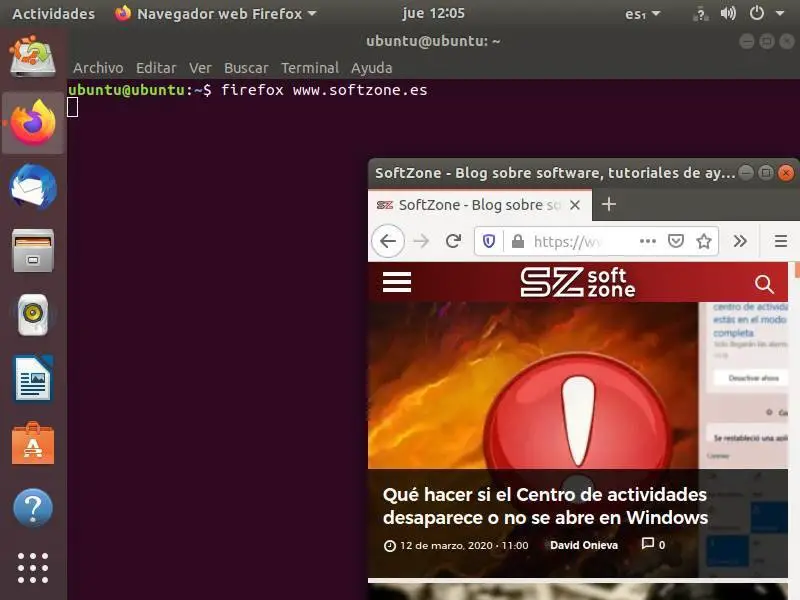The image size is (800, 600).
Task: Close the SoftZone tab
Action: click(575, 205)
